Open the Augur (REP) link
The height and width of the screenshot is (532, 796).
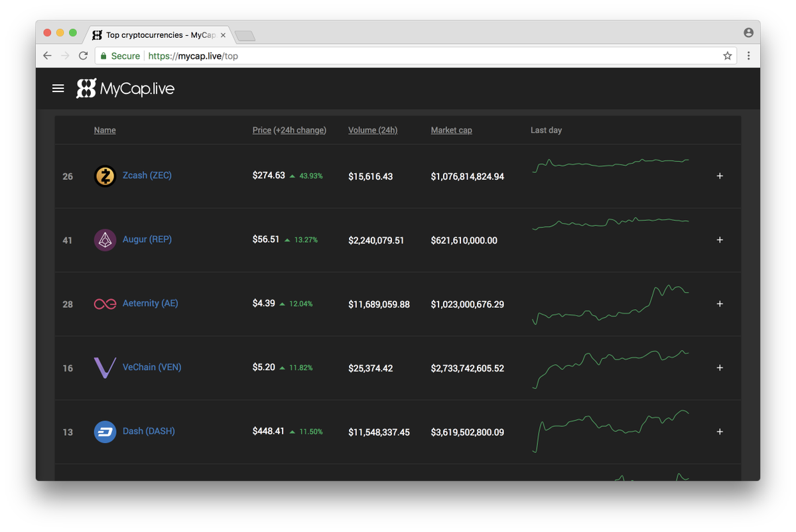coord(147,239)
